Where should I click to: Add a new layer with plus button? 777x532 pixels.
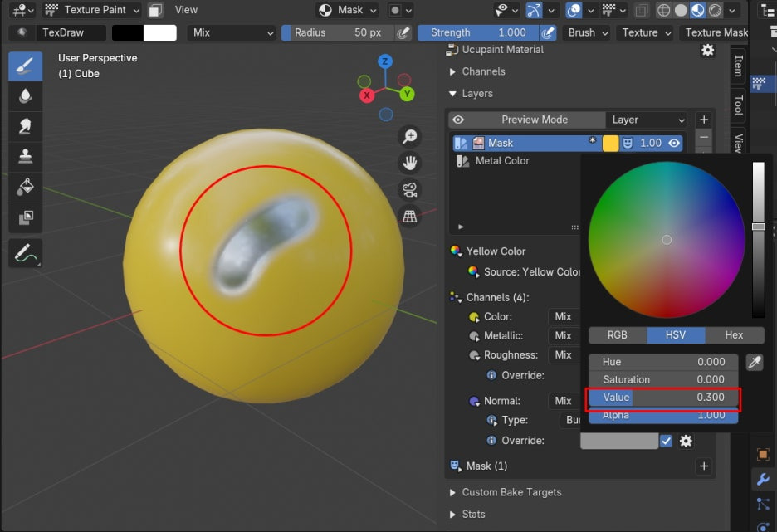[x=704, y=120]
